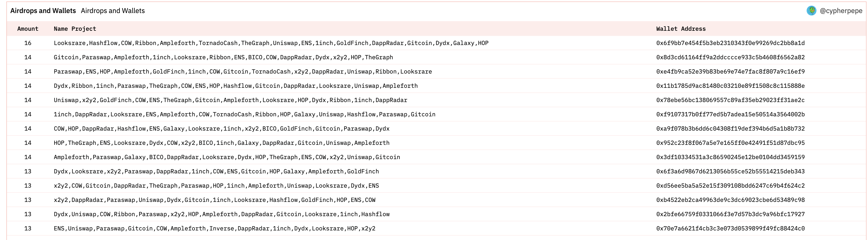Sort by the Amount column header
Screen dimensions: 868x240
28,29
